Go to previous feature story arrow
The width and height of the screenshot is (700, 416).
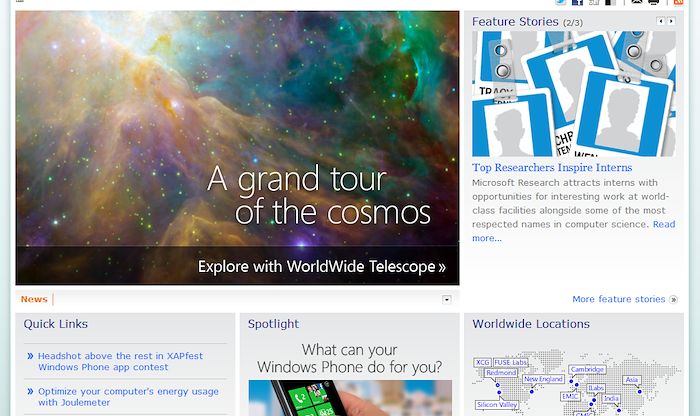[x=661, y=21]
